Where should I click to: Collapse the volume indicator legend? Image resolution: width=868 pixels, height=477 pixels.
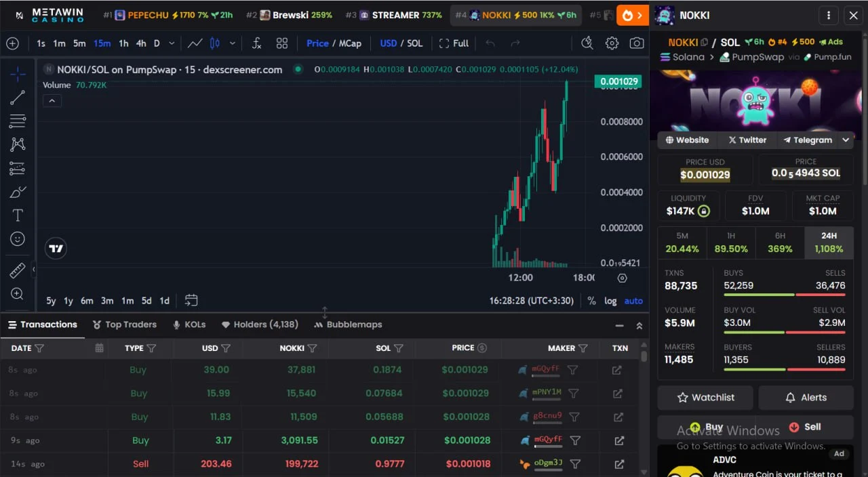(x=52, y=101)
